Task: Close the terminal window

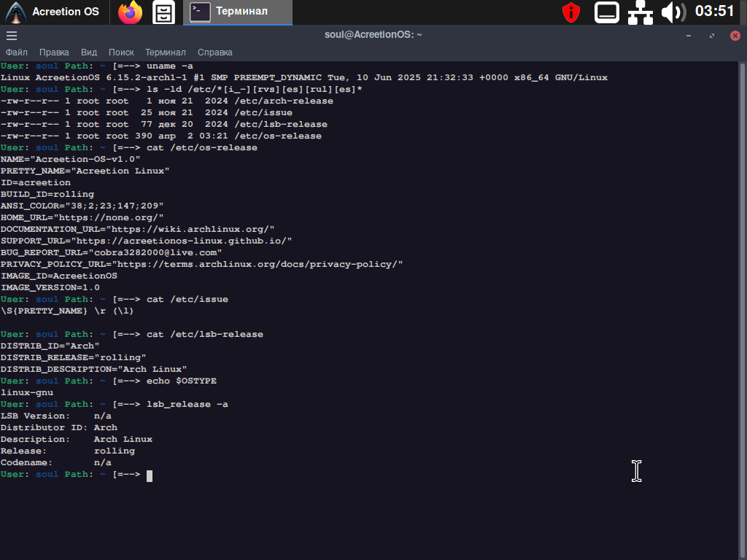Action: click(x=735, y=36)
